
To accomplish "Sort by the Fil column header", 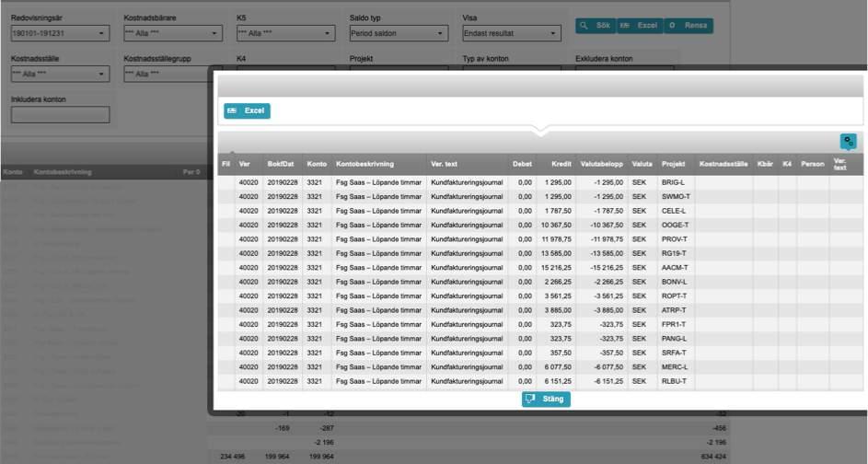I will point(226,164).
